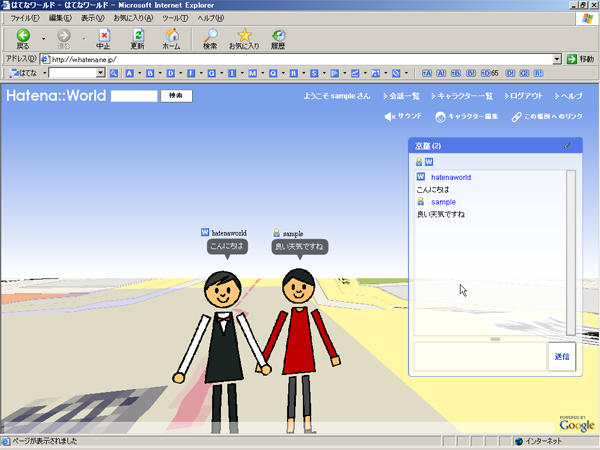Open the お気に入り(A) menu
The image size is (600, 450).
pyautogui.click(x=133, y=18)
